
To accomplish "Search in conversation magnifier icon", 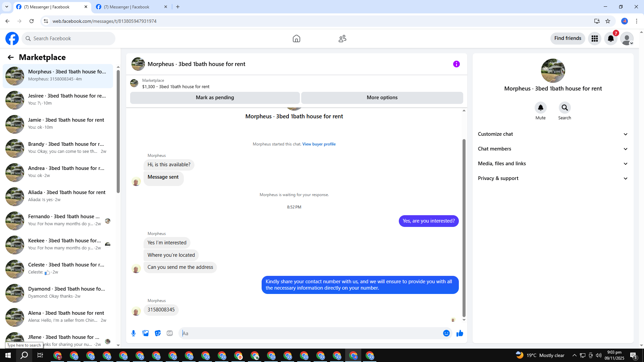I will click(x=565, y=108).
